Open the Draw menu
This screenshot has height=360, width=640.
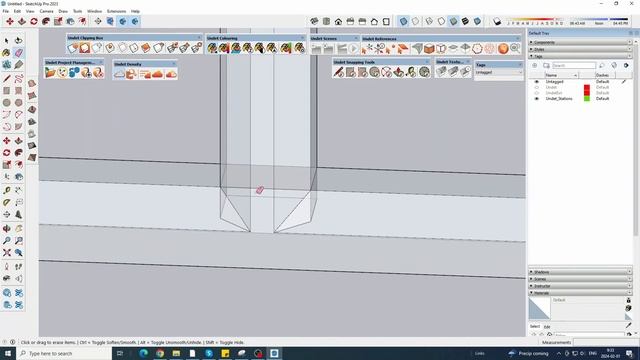coord(63,11)
